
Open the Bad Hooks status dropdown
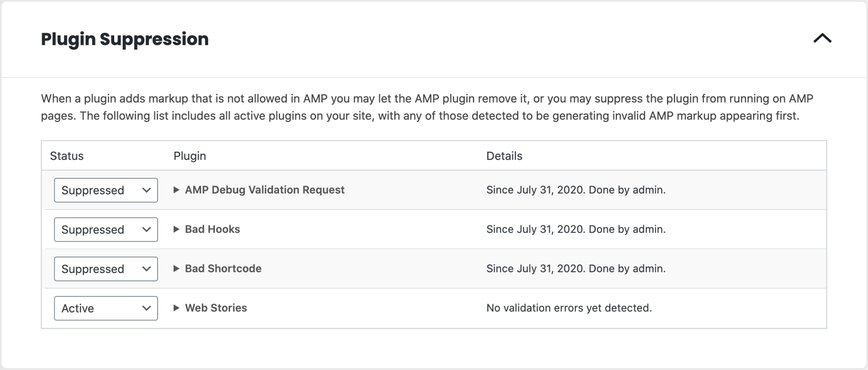point(106,230)
